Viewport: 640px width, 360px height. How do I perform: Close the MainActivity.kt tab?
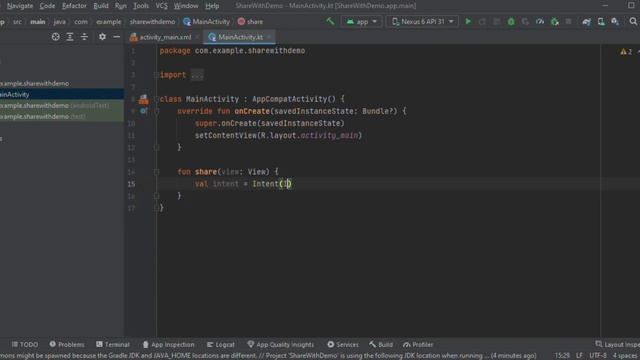(x=269, y=37)
